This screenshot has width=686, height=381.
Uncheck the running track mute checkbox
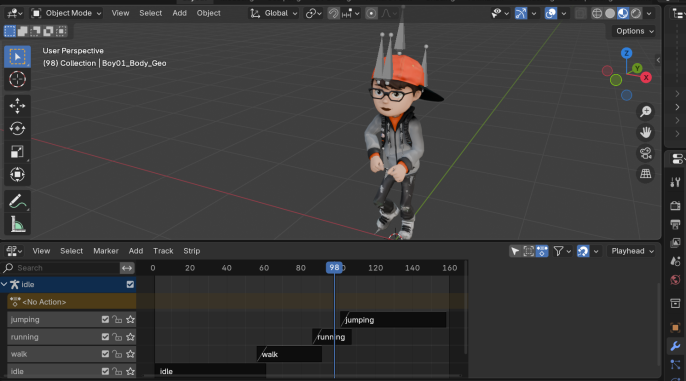[105, 337]
